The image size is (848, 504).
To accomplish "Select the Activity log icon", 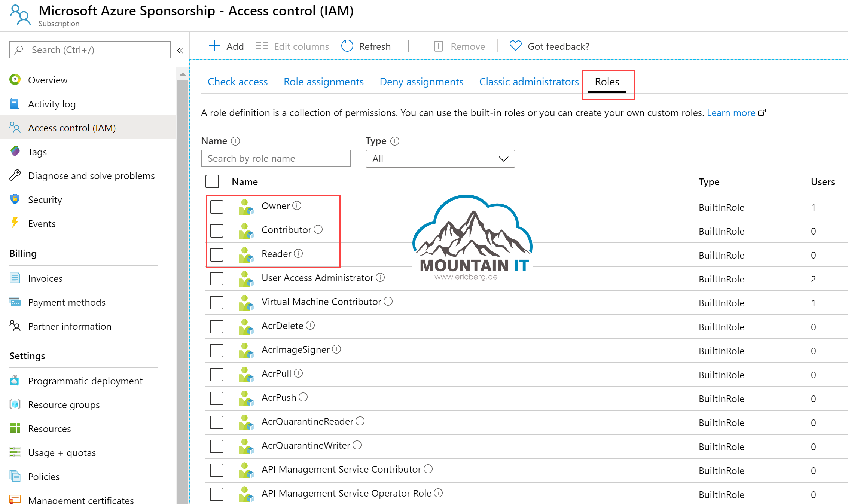I will (x=15, y=104).
